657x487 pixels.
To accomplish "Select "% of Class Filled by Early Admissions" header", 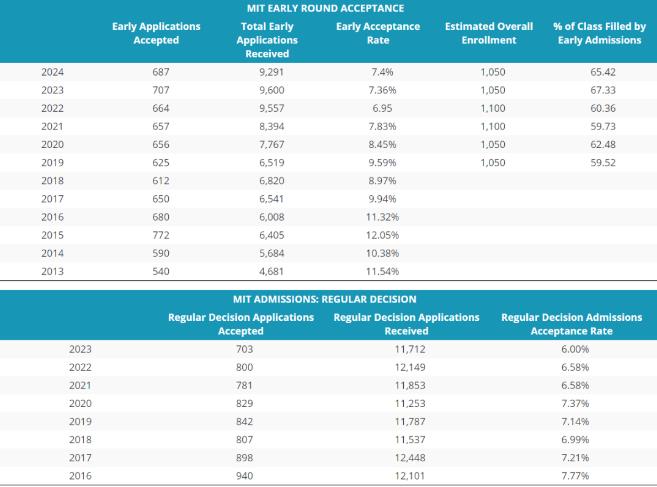I will (x=600, y=33).
